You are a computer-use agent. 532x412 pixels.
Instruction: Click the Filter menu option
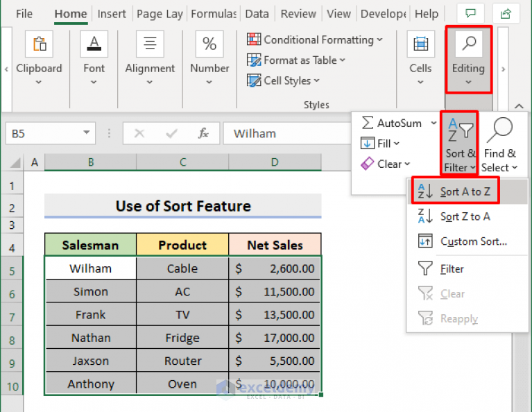(x=452, y=269)
